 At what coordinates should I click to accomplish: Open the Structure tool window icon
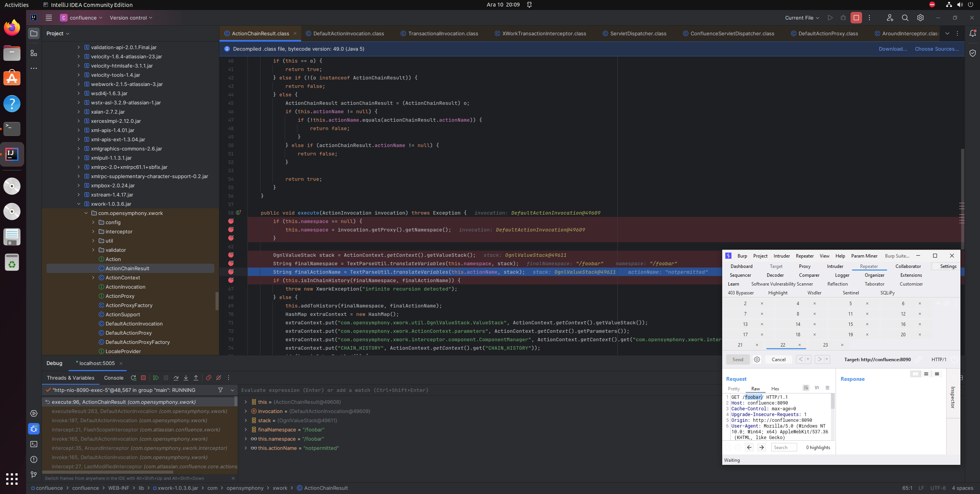pos(34,53)
